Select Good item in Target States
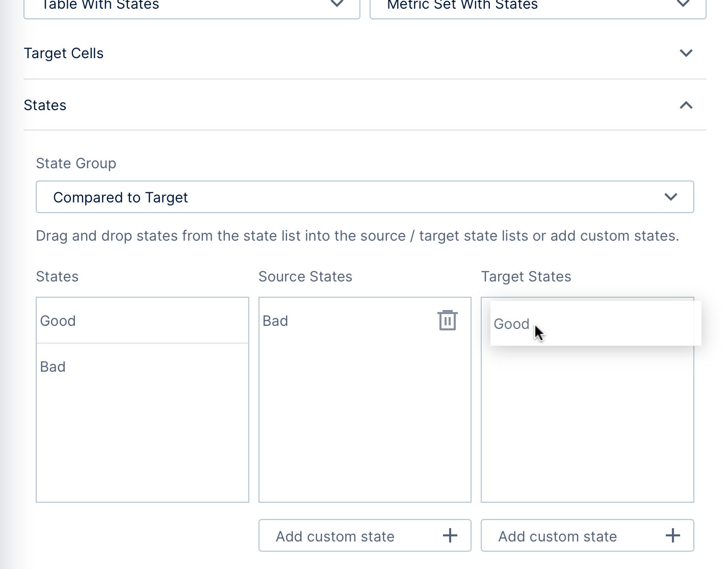This screenshot has width=728, height=569. [595, 323]
